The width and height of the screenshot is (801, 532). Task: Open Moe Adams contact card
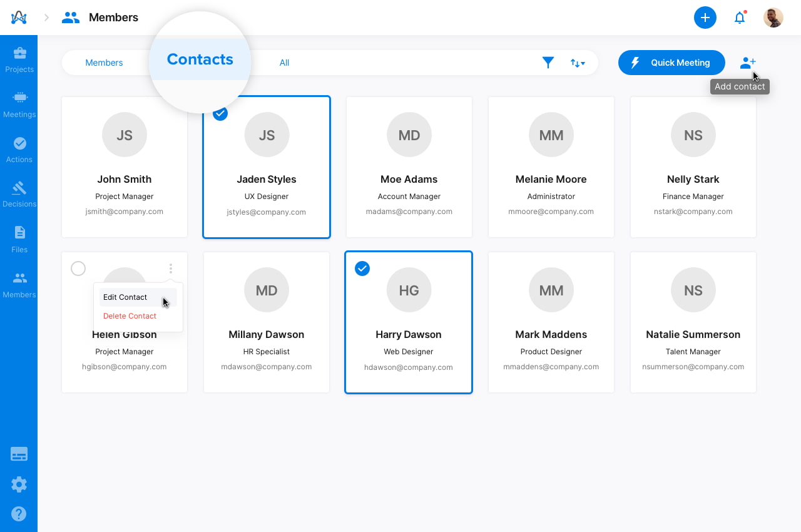[409, 167]
